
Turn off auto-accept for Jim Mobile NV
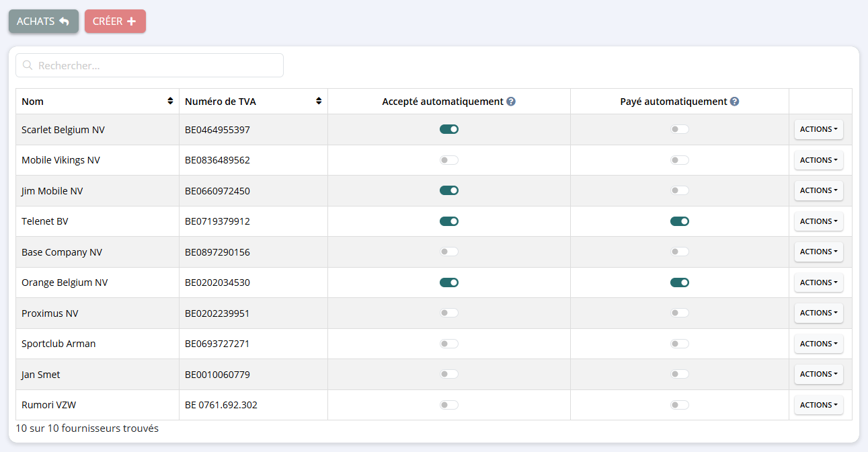[x=449, y=190]
